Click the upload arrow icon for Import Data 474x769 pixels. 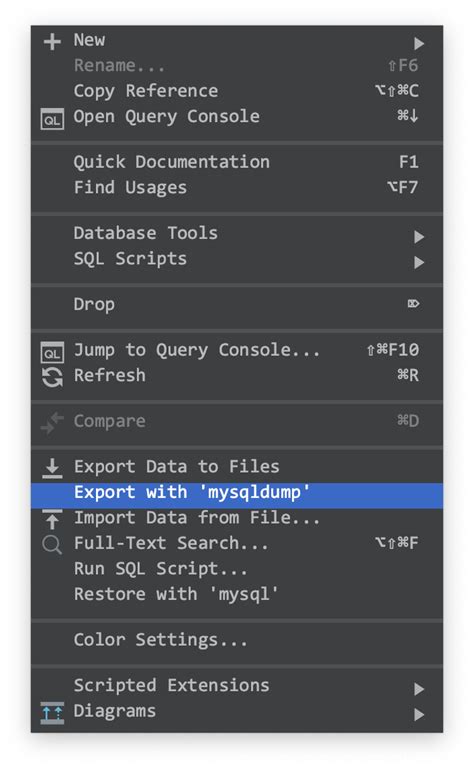tap(52, 519)
